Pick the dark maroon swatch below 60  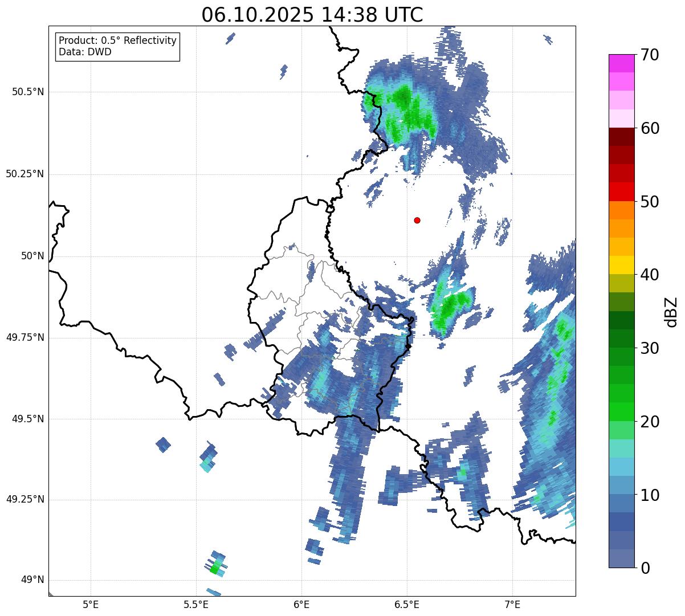pos(621,137)
